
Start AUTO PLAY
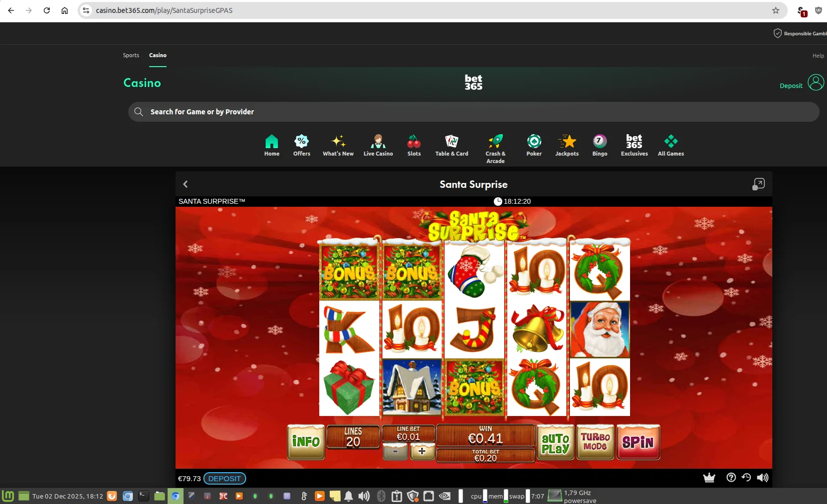pyautogui.click(x=555, y=442)
